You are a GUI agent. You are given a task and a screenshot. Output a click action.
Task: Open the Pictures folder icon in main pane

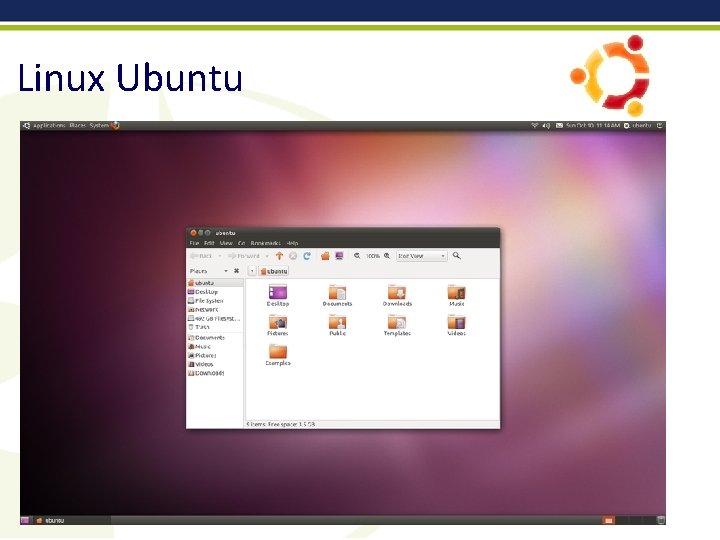(278, 322)
